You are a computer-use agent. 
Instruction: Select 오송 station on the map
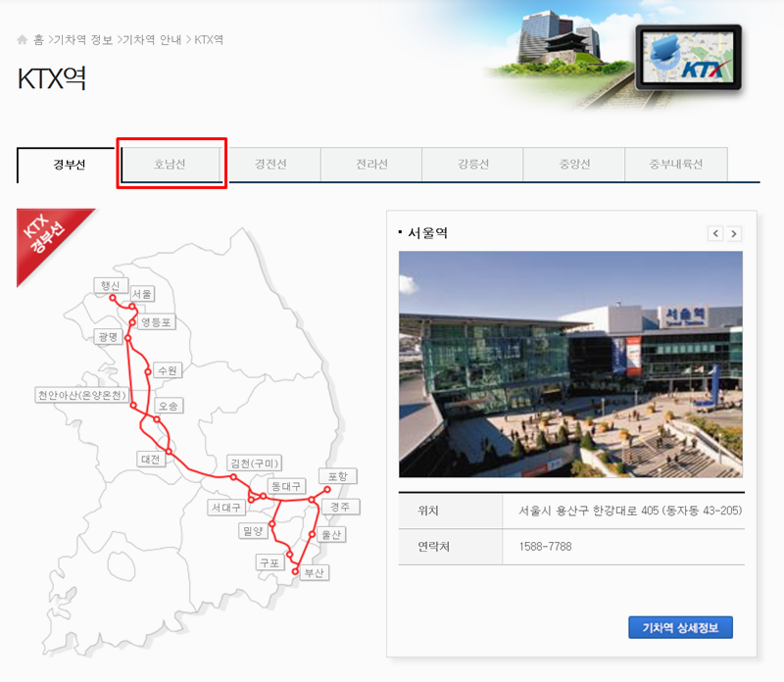(169, 406)
